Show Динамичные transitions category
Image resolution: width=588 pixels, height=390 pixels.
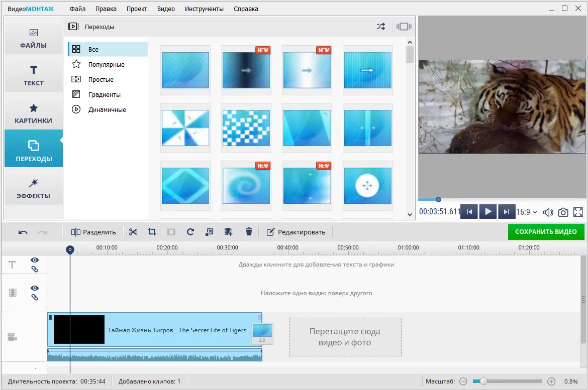coord(108,109)
